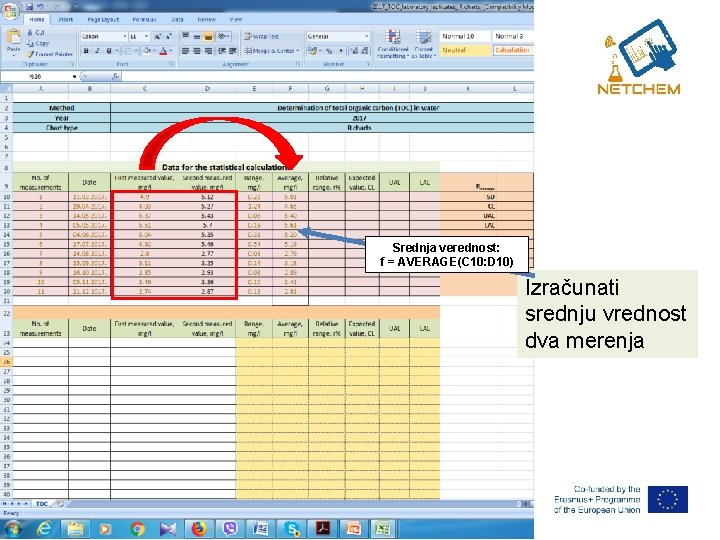Screen dimensions: 720x540
Task: Open Format as Table menu
Action: pos(423,44)
